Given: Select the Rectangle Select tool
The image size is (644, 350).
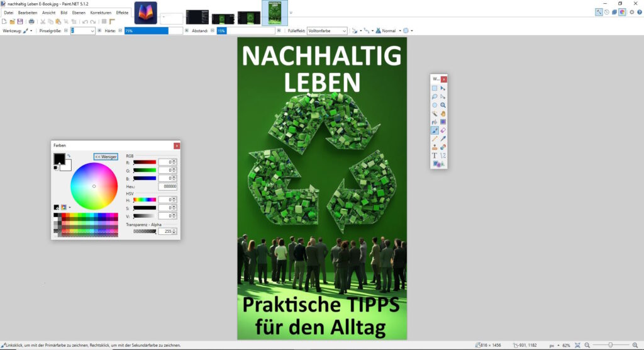Looking at the screenshot, I should click(435, 88).
